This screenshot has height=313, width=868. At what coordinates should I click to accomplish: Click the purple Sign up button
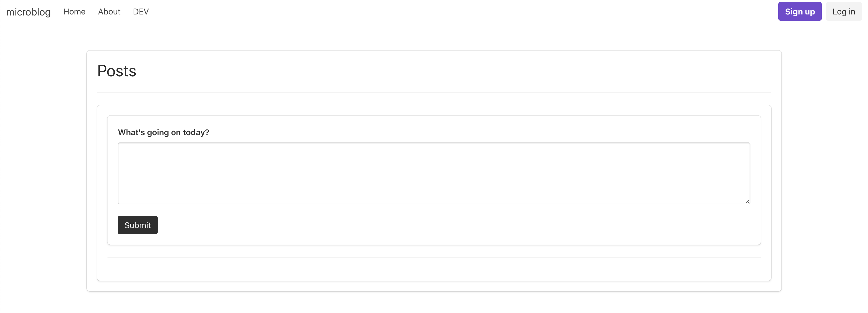(x=799, y=11)
